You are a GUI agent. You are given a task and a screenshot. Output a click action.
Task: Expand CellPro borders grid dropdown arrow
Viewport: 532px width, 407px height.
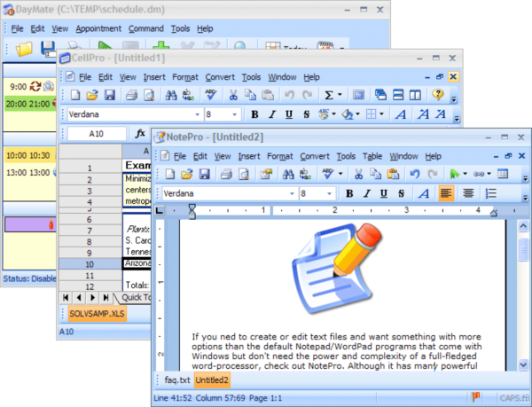[381, 114]
